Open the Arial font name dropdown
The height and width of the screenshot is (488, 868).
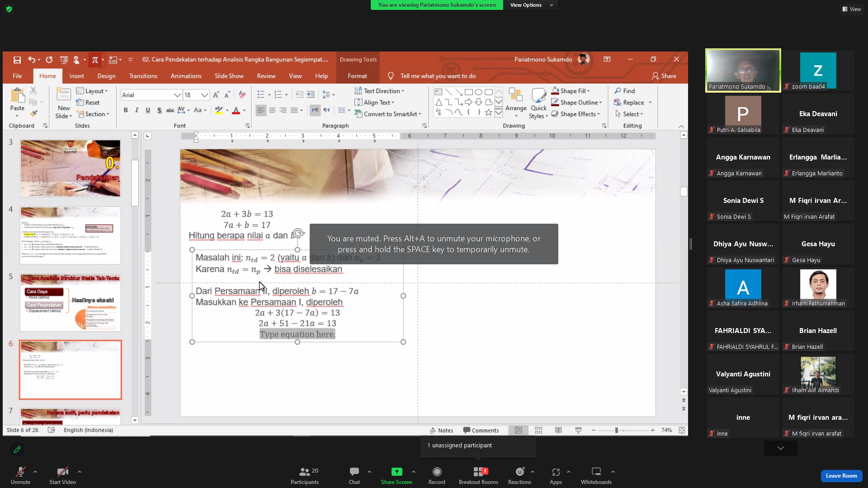[178, 95]
